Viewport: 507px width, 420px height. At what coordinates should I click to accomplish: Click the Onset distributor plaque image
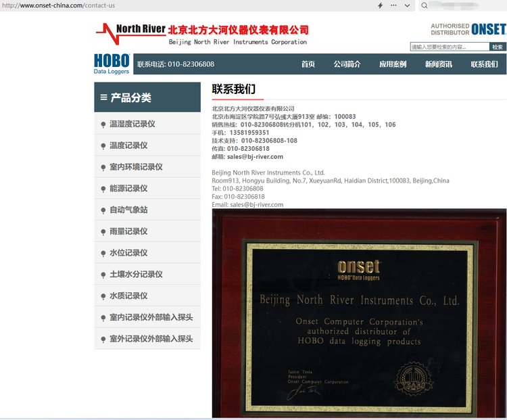[x=359, y=312]
